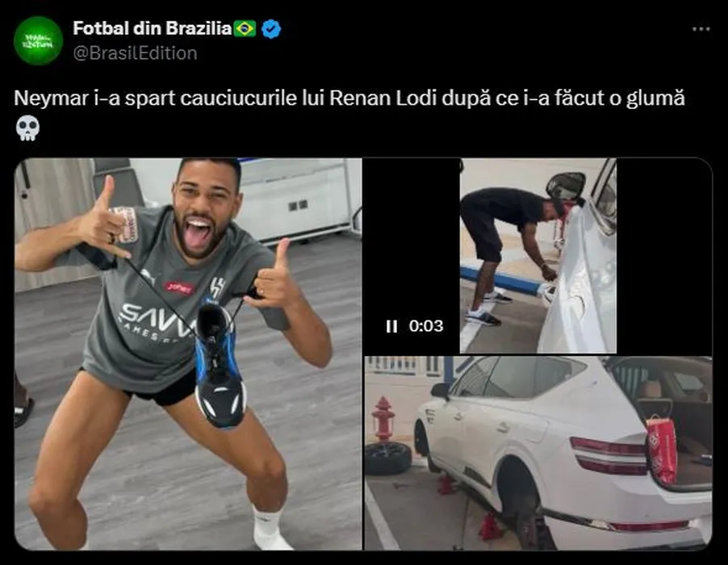This screenshot has width=728, height=565.
Task: Open the three-dot more options menu
Action: [x=701, y=29]
